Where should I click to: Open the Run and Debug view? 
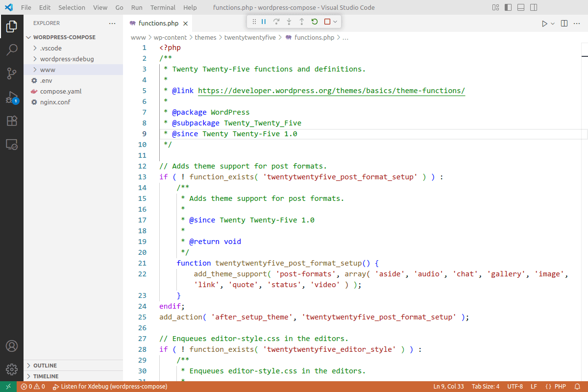click(x=12, y=97)
